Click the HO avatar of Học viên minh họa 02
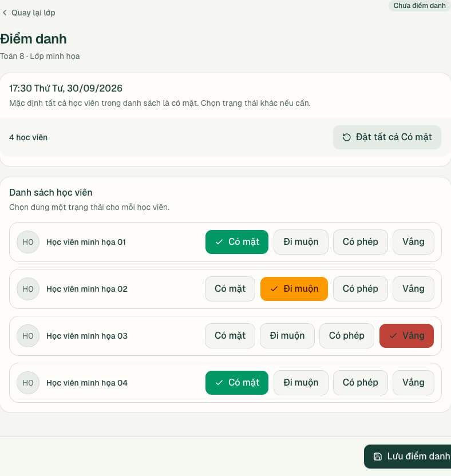The width and height of the screenshot is (451, 476). (x=28, y=289)
